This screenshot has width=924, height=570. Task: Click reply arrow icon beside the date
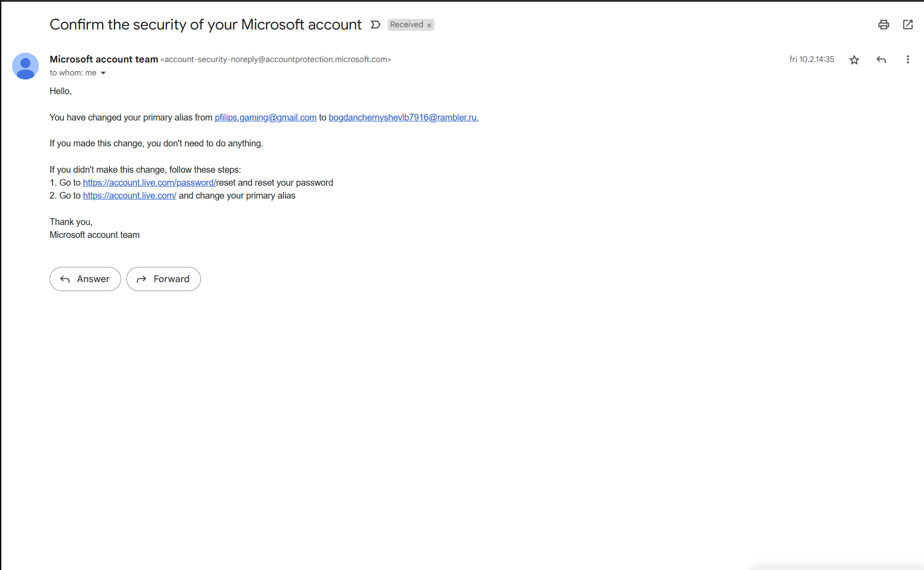[x=881, y=59]
